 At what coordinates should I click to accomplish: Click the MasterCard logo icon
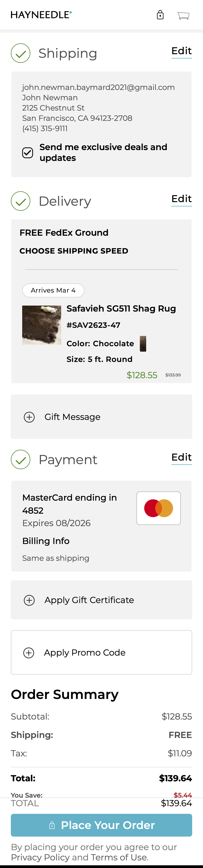tap(159, 508)
